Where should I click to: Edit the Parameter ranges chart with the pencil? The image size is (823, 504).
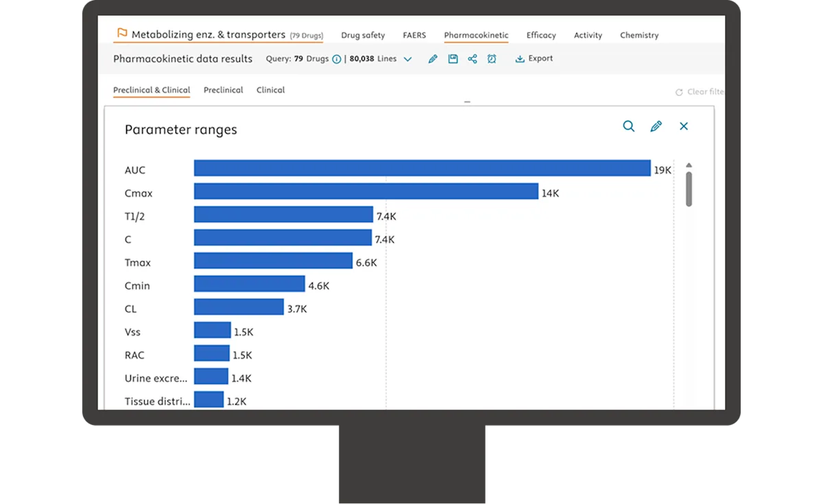pyautogui.click(x=656, y=126)
